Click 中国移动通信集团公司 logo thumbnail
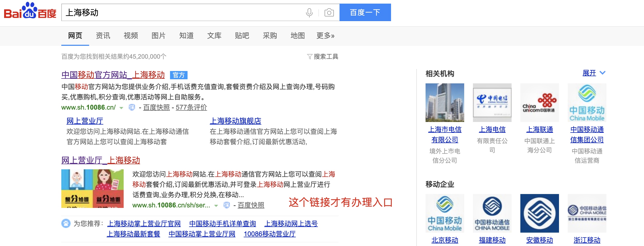 tap(587, 103)
